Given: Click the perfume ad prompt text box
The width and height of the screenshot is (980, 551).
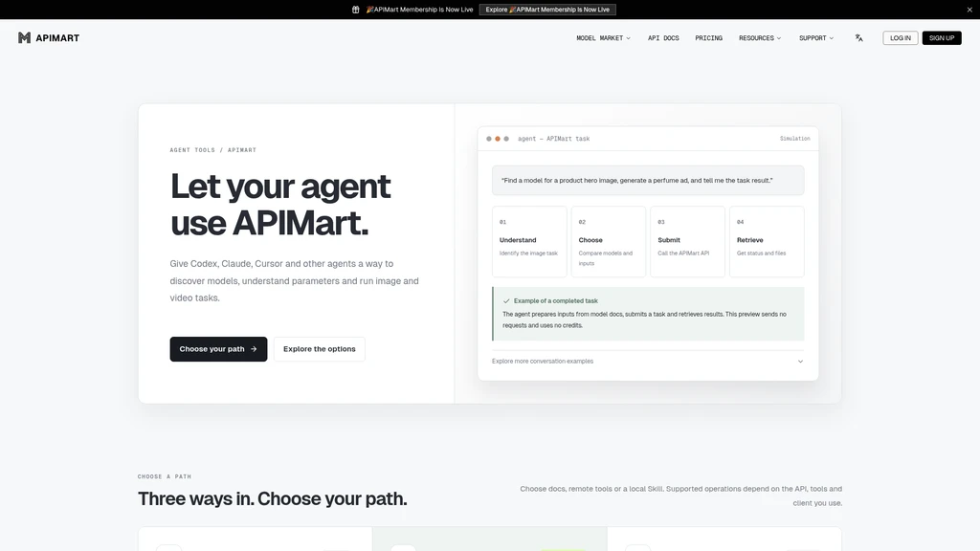Looking at the screenshot, I should coord(648,181).
